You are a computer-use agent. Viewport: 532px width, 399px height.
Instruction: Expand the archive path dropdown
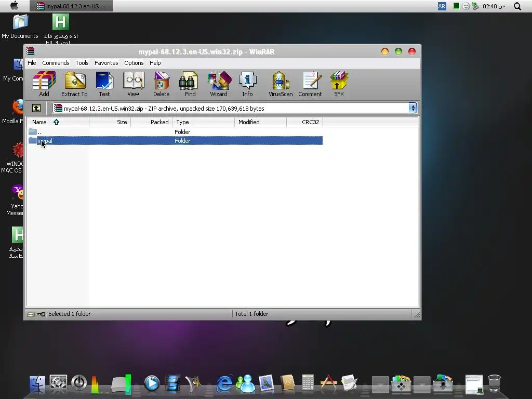click(413, 108)
